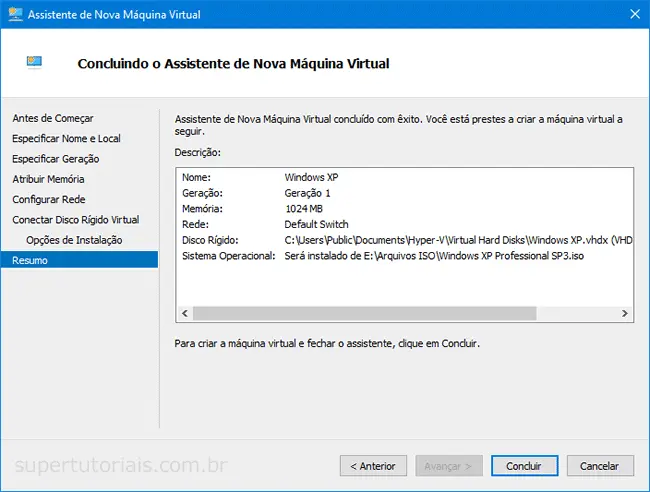Select Especificar Nome e Local in the sidebar

(66, 138)
